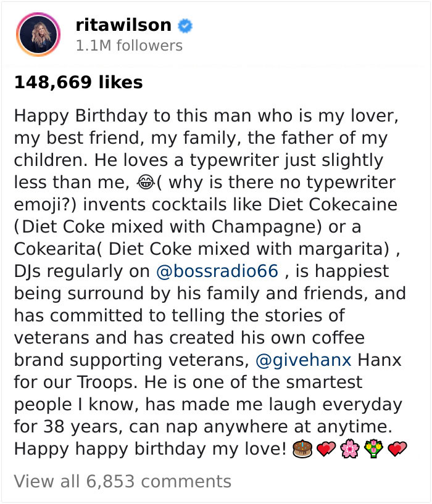This screenshot has width=432, height=504.
Task: Click the blue verified badge icon
Action: [185, 25]
